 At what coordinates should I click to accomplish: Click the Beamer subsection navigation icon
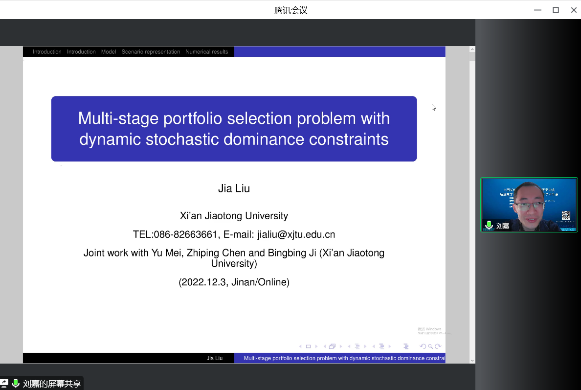tap(357, 347)
